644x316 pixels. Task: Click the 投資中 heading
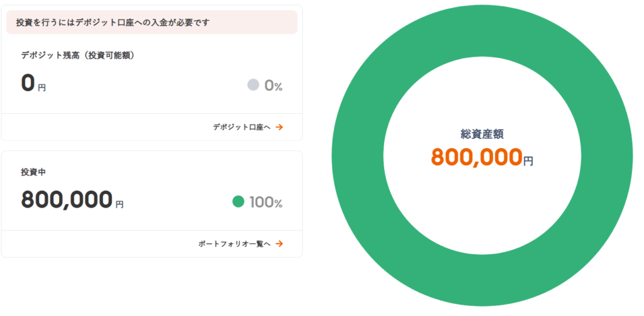click(x=33, y=172)
